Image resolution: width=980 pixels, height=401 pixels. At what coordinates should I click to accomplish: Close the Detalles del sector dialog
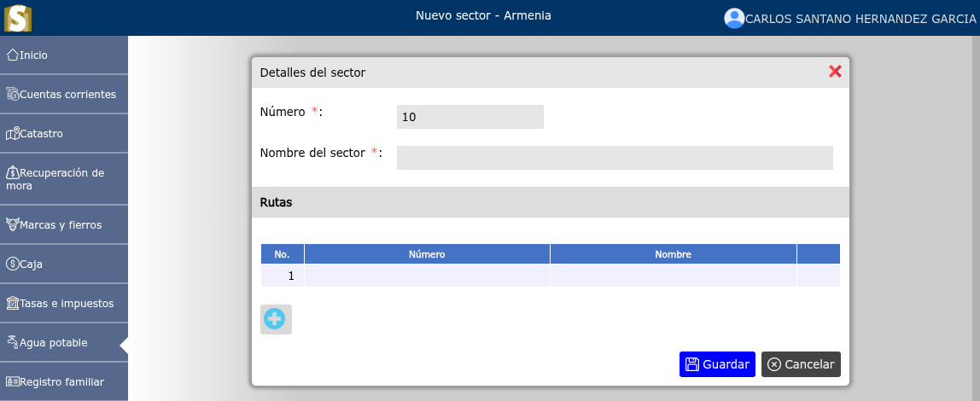click(x=835, y=72)
